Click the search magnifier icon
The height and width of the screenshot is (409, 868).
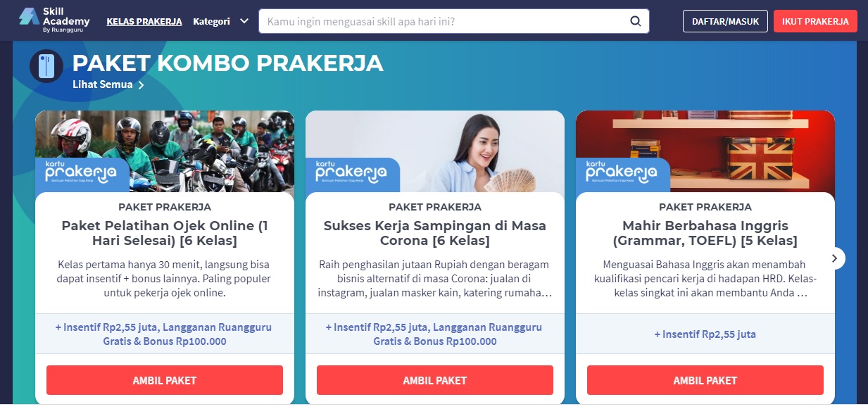click(x=635, y=21)
